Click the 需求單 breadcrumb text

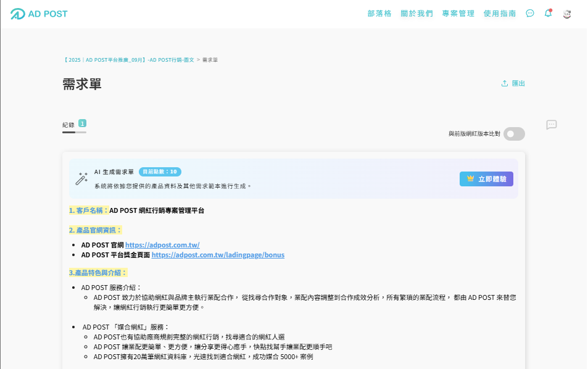[x=210, y=60]
